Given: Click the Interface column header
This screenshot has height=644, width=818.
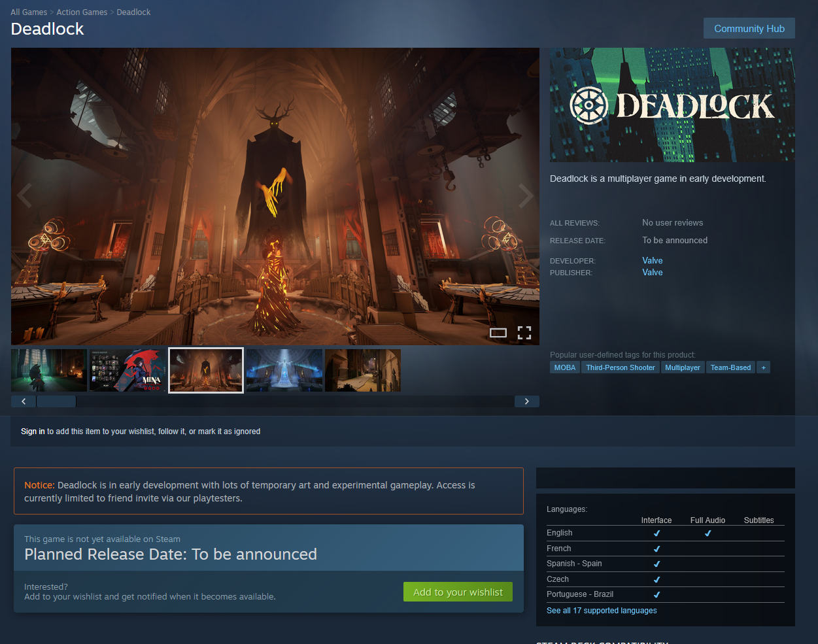Looking at the screenshot, I should point(656,520).
